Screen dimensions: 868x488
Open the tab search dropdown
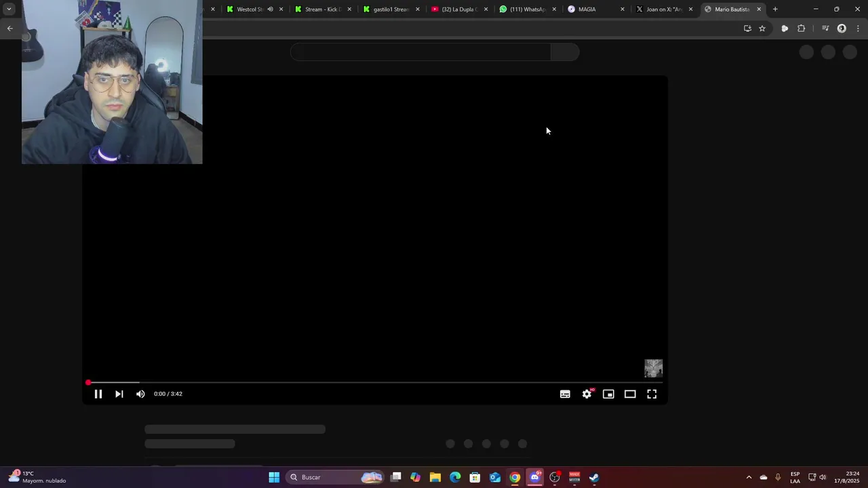(x=9, y=9)
